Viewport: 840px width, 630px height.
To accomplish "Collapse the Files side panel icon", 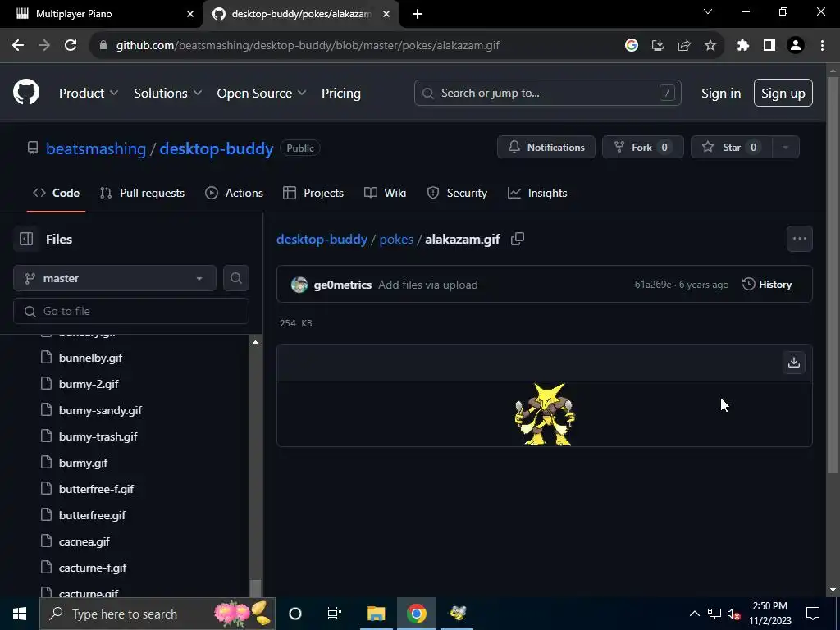I will (26, 239).
